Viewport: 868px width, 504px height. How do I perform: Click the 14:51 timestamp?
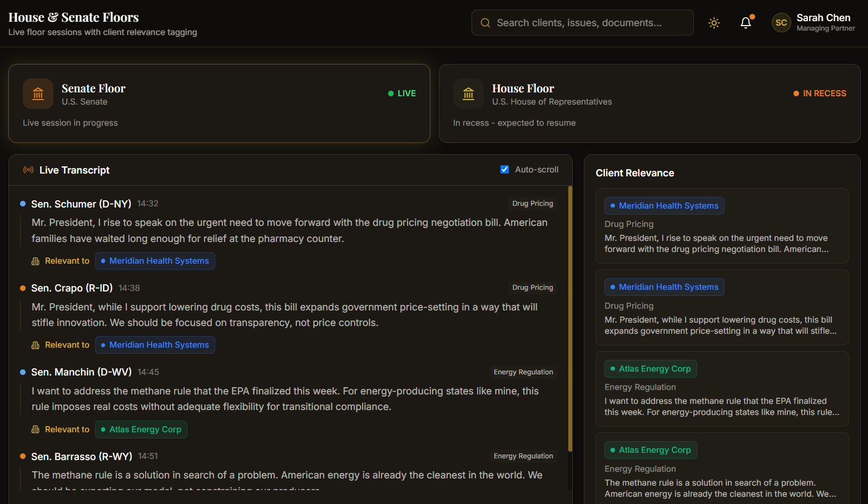click(x=148, y=456)
